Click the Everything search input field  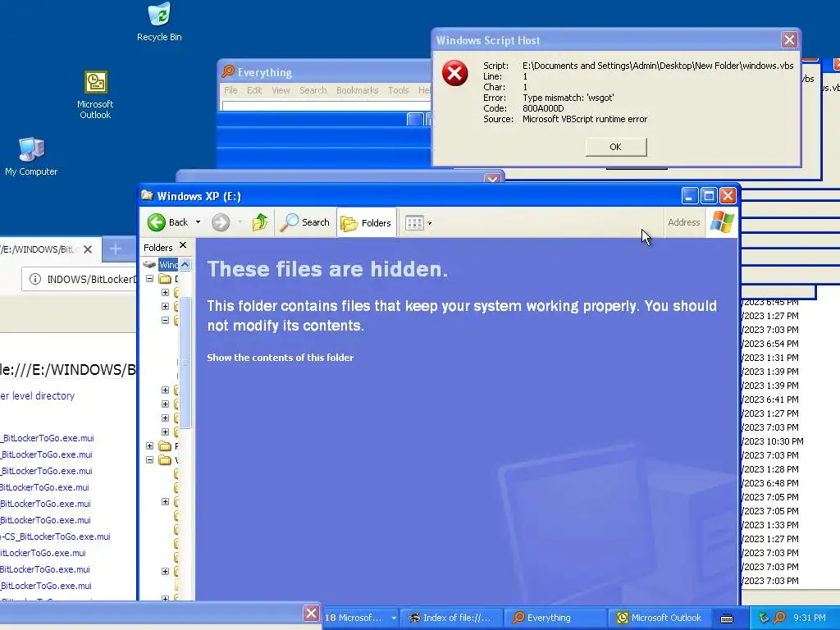click(x=326, y=106)
